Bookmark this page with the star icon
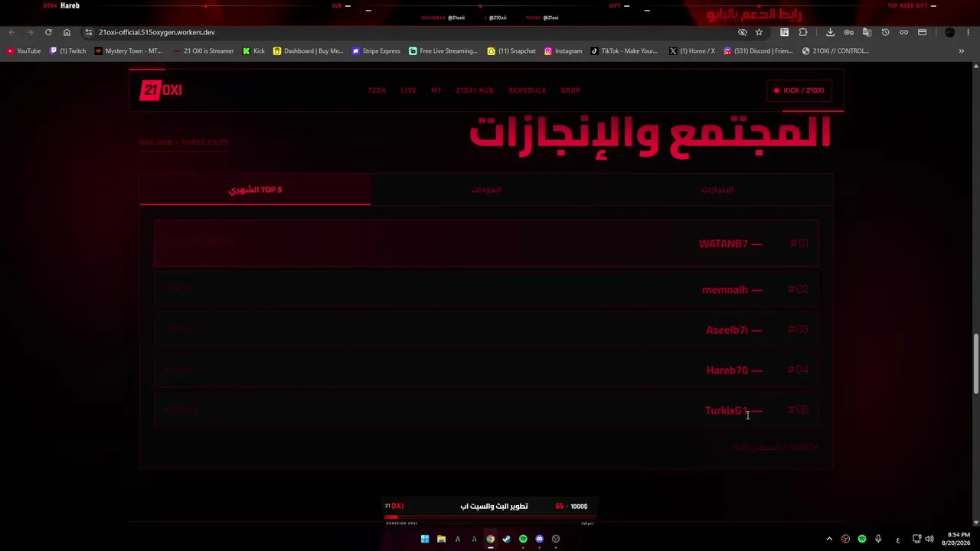Image resolution: width=980 pixels, height=551 pixels. (759, 32)
